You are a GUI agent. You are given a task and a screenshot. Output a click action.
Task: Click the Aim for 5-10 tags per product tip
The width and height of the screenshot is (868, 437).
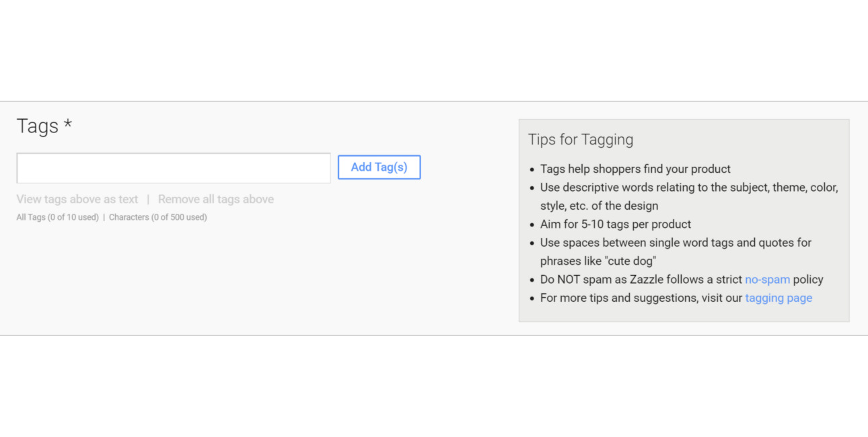tap(615, 225)
